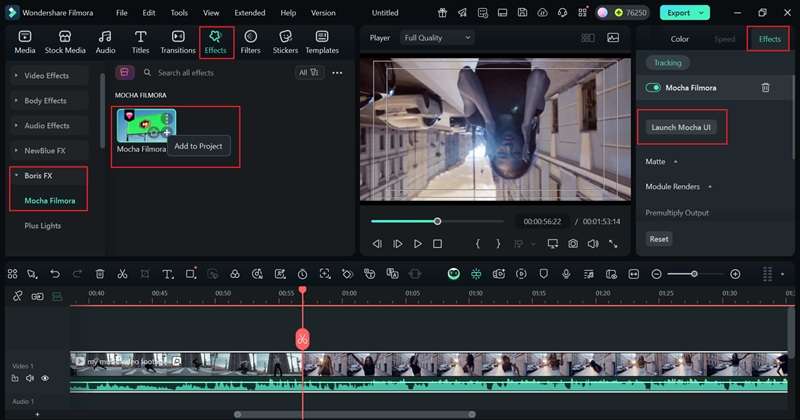Click Launch Mocha UI button
The height and width of the screenshot is (420, 800).
click(x=681, y=127)
